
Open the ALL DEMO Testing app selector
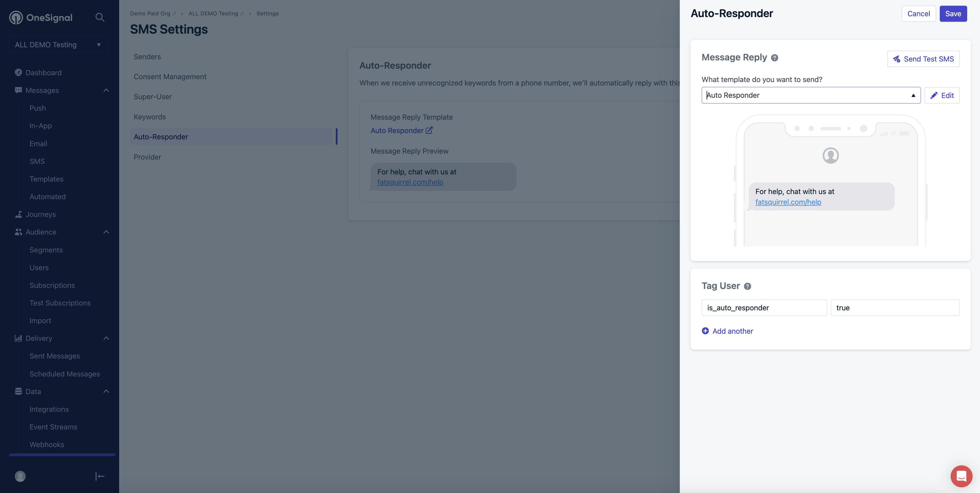click(59, 44)
